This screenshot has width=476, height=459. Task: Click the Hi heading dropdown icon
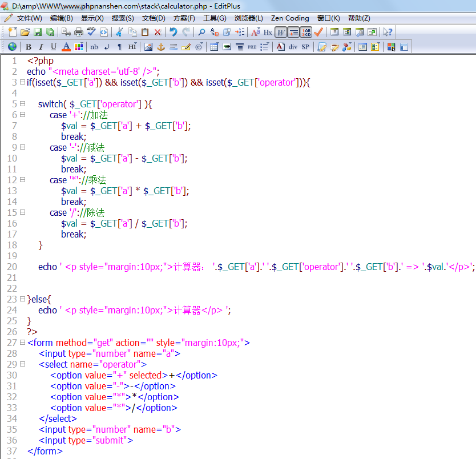click(x=132, y=47)
